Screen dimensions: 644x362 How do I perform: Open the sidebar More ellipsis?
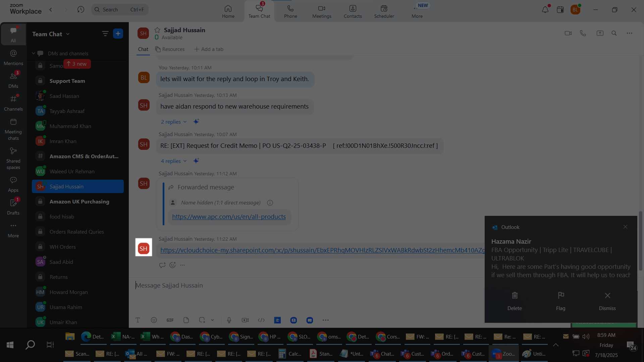[13, 230]
